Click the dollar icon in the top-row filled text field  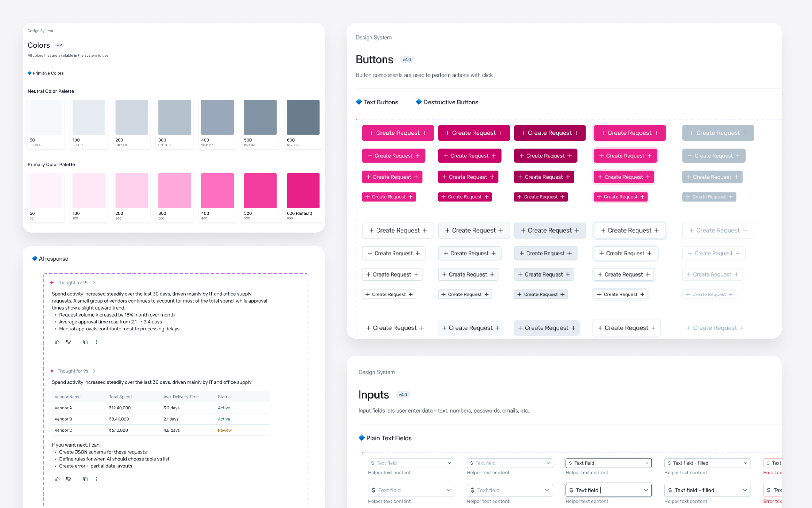pyautogui.click(x=669, y=463)
